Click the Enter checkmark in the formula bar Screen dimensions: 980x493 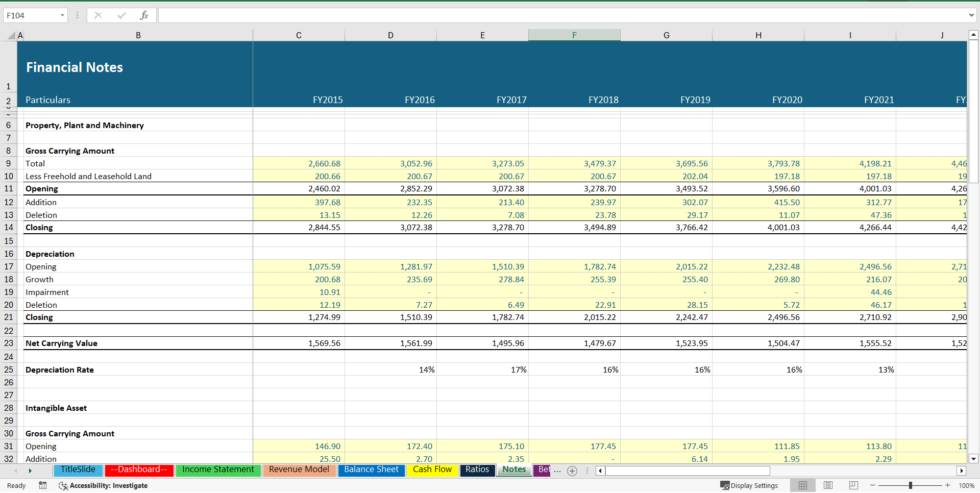tap(121, 15)
